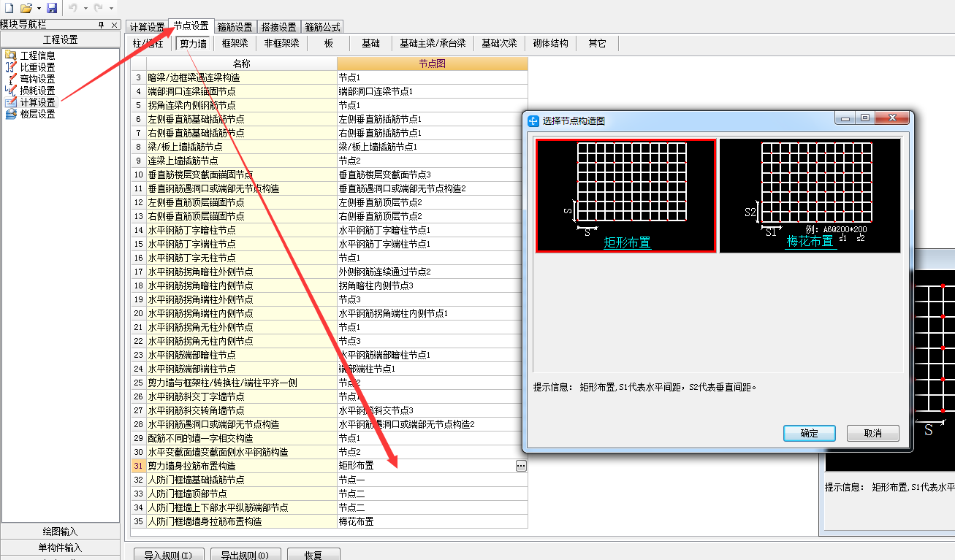Viewport: 955px width, 560px height.
Task: Click the Redo arrow icon
Action: point(98,7)
